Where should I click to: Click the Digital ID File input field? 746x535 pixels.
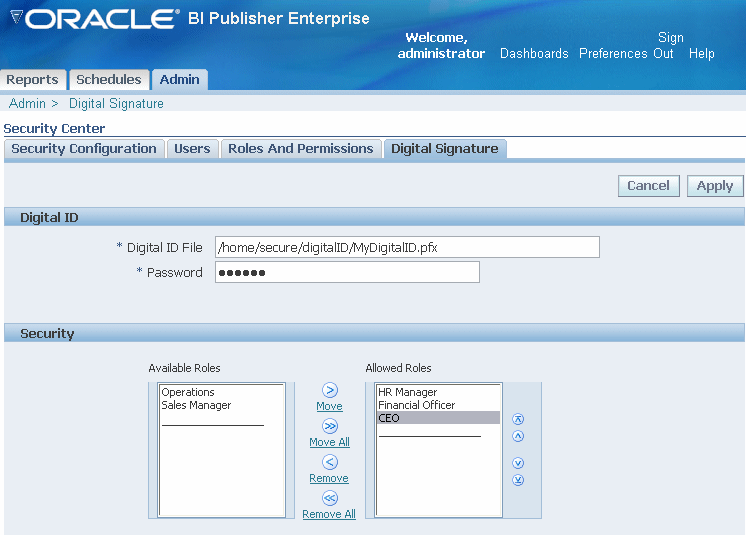407,247
